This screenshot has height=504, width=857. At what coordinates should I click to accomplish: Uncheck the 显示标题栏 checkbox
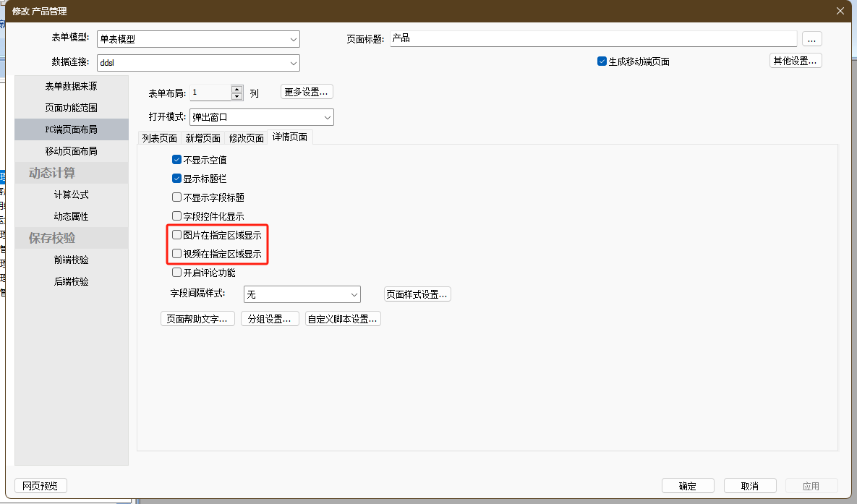pos(177,179)
